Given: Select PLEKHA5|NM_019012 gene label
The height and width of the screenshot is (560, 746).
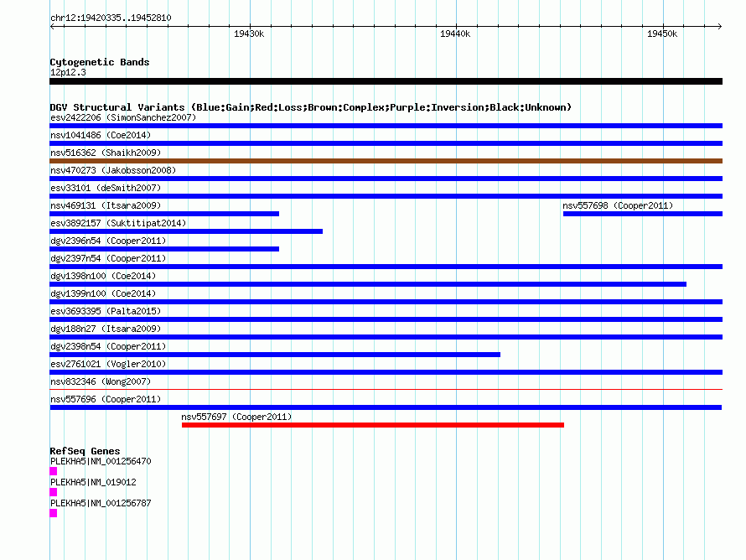Looking at the screenshot, I should click(x=93, y=482).
